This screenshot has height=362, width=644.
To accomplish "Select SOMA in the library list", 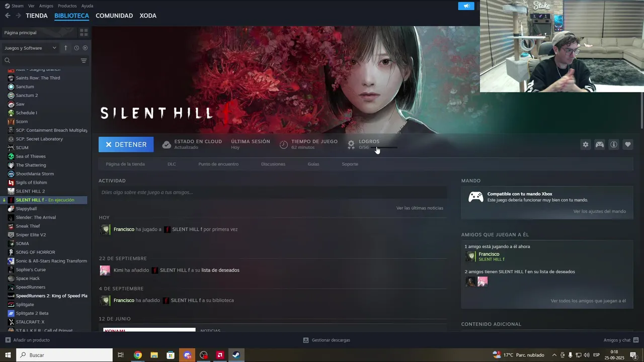I will pos(22,243).
